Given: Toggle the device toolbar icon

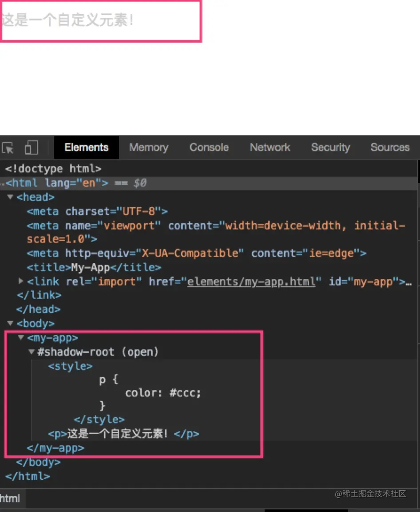Looking at the screenshot, I should (32, 147).
